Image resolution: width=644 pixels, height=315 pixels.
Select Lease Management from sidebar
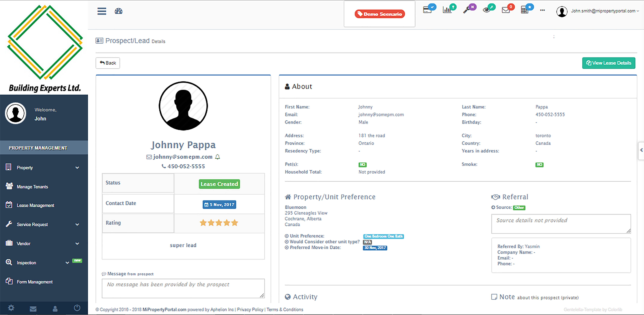coord(35,205)
